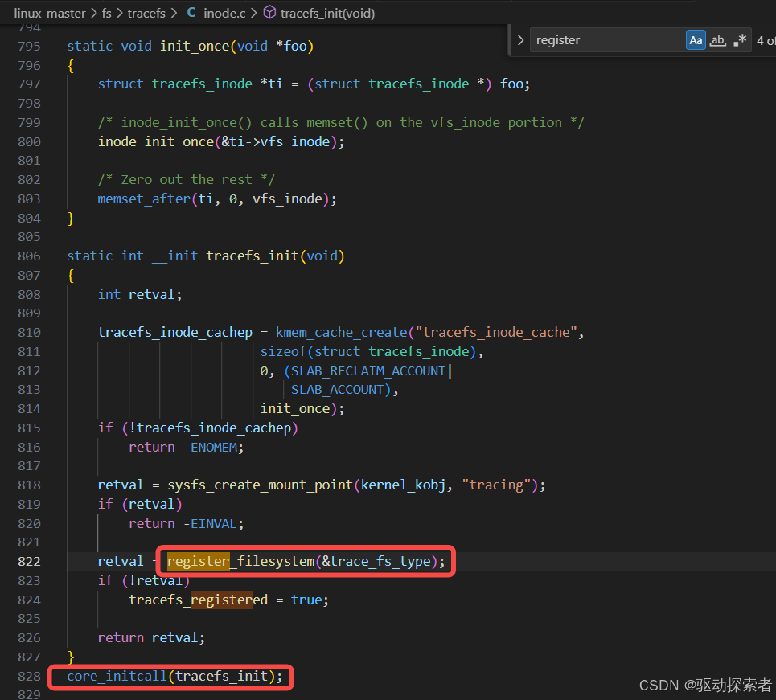Click sysfs_create_mount_point function call
The image size is (776, 700).
pos(261,485)
